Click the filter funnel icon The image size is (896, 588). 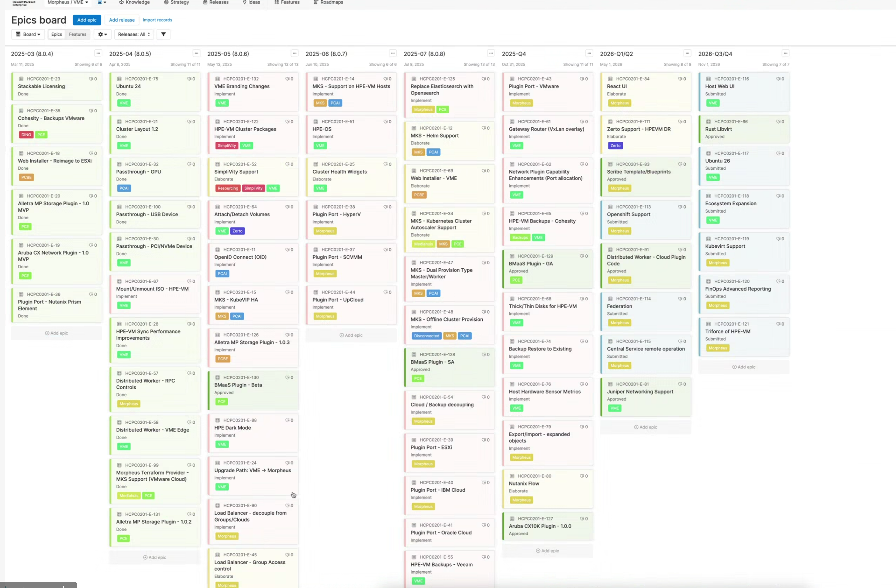[x=163, y=34]
